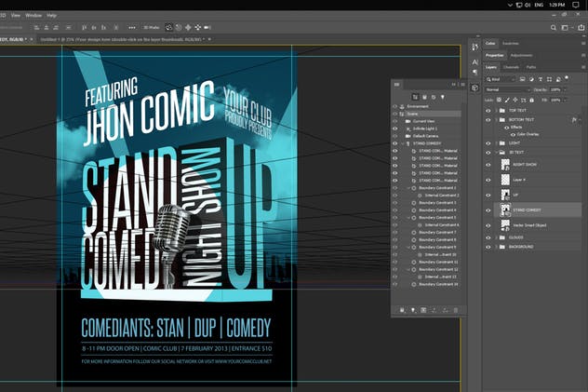Viewport: 588px width, 392px height.
Task: Hide Infinite Light 1 in 3D panel
Action: pyautogui.click(x=394, y=128)
